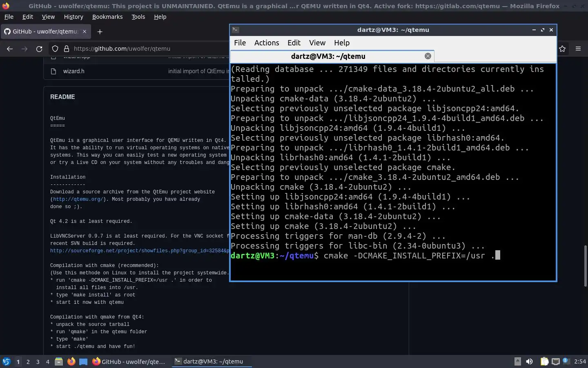588x368 pixels.
Task: Click show desktop icon in taskbar
Action: tap(83, 361)
